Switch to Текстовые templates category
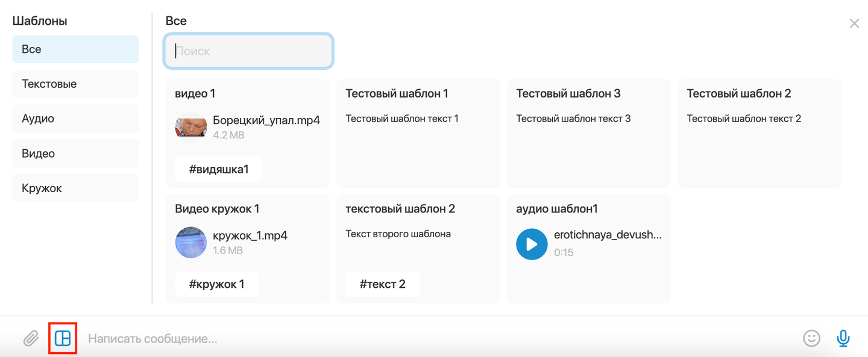Screen dimensions: 868x357 pyautogui.click(x=75, y=84)
